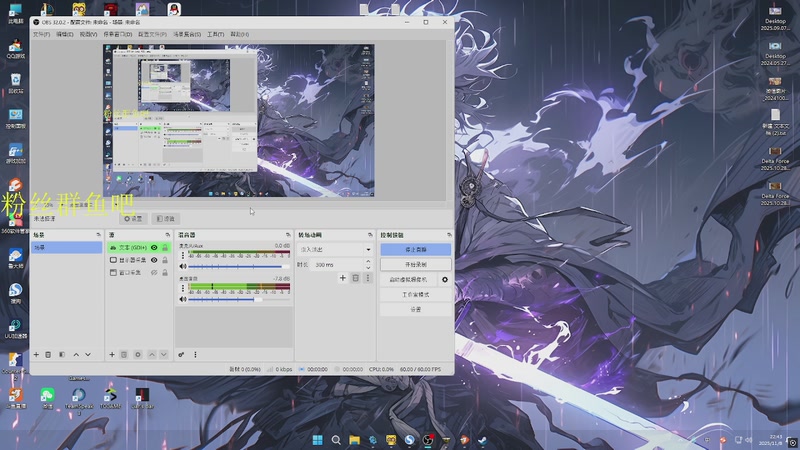Click the OBS preview canvas
This screenshot has width=800, height=450.
pyautogui.click(x=239, y=120)
